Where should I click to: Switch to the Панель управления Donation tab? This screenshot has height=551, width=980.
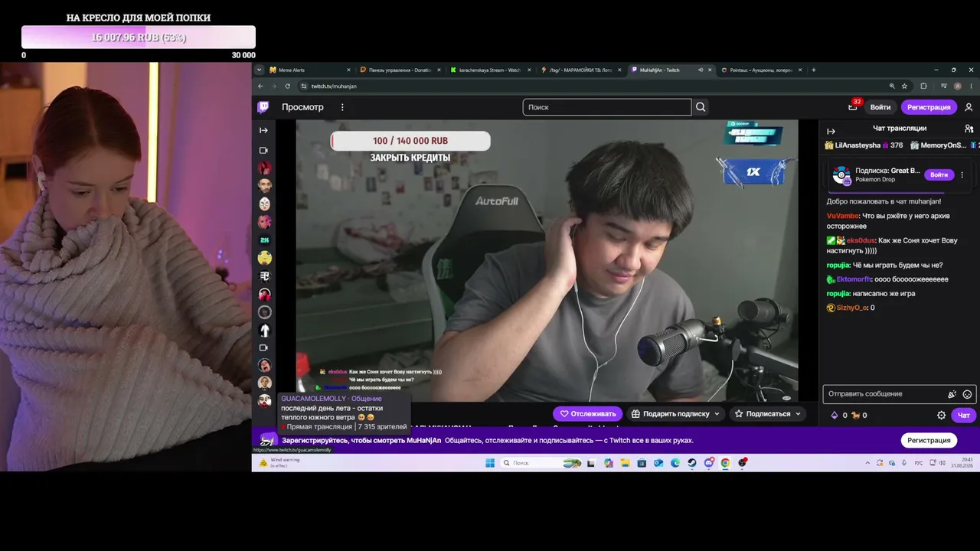point(400,70)
